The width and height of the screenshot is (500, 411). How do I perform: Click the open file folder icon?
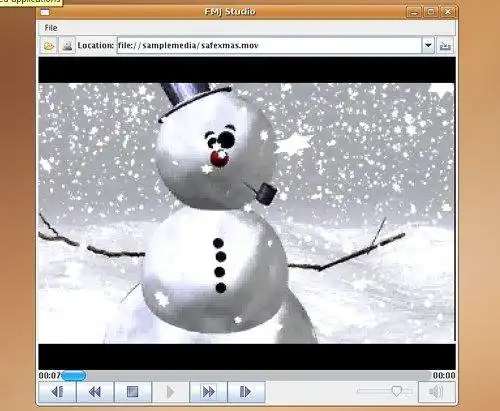(49, 46)
